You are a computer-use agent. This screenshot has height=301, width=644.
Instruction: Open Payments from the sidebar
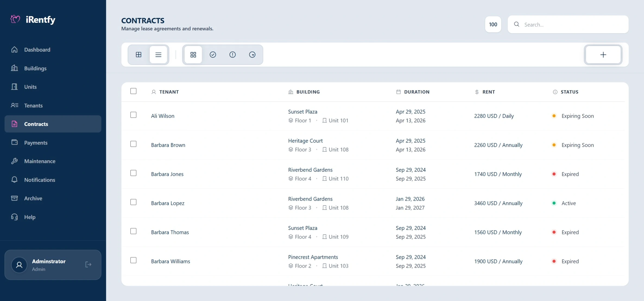coord(53,143)
